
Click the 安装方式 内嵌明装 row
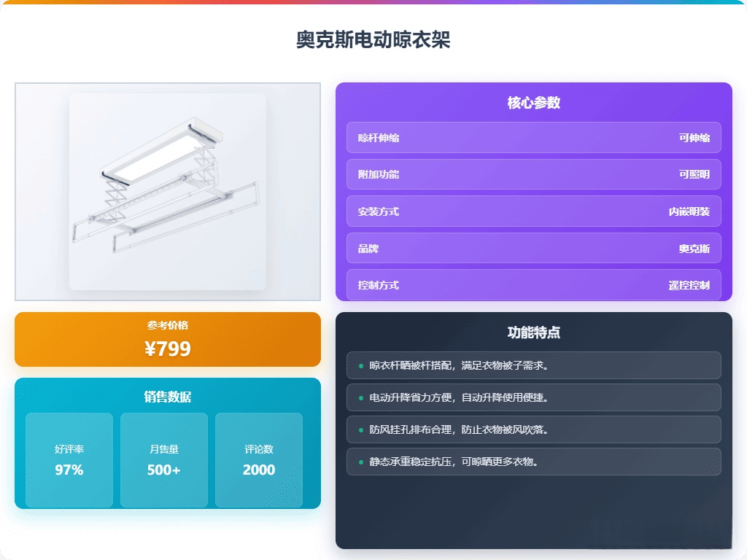pos(533,211)
